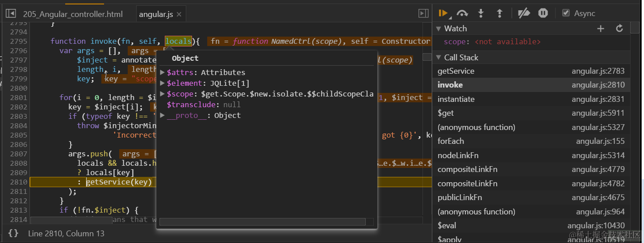This screenshot has height=243, width=644.
Task: Add a watch expression
Action: tap(601, 29)
